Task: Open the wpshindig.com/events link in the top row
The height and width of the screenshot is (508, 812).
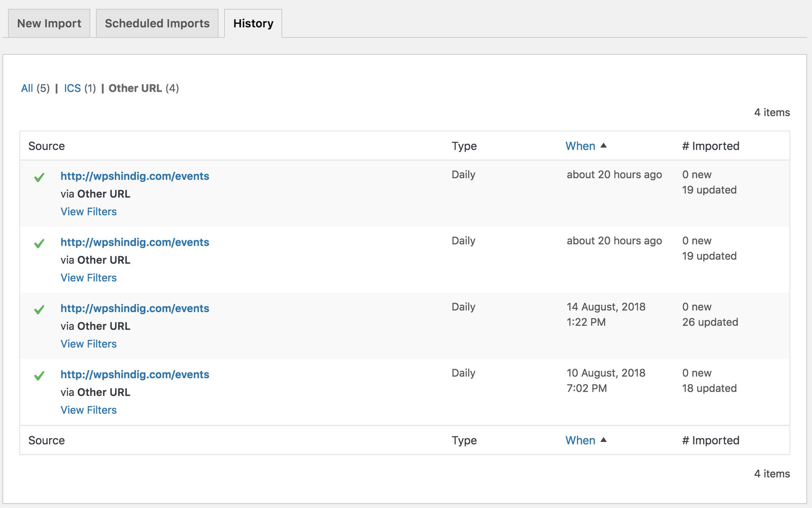Action: pos(135,176)
